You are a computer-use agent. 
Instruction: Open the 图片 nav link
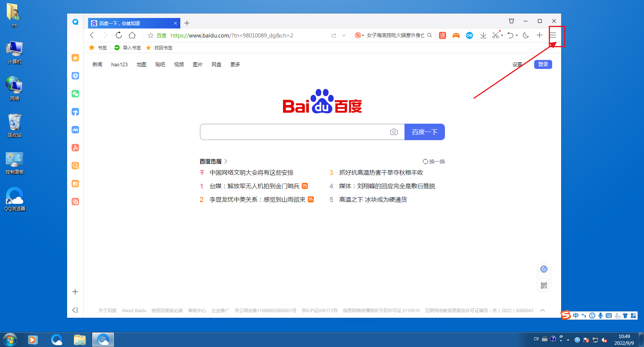pos(198,64)
